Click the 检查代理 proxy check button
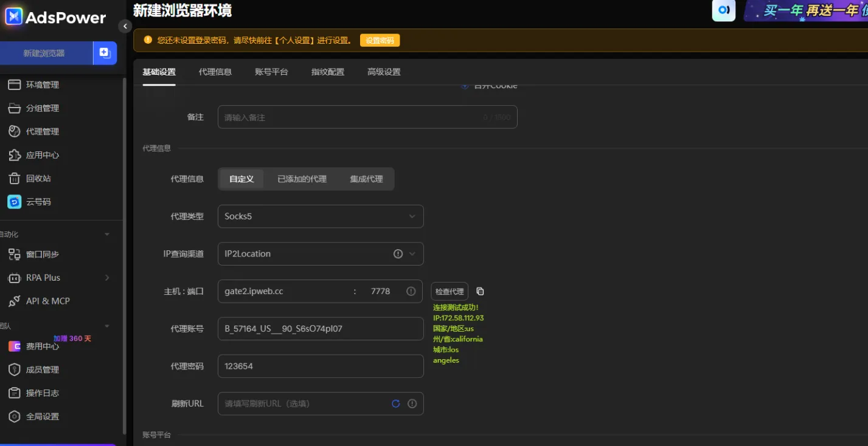The width and height of the screenshot is (868, 446). [x=449, y=291]
